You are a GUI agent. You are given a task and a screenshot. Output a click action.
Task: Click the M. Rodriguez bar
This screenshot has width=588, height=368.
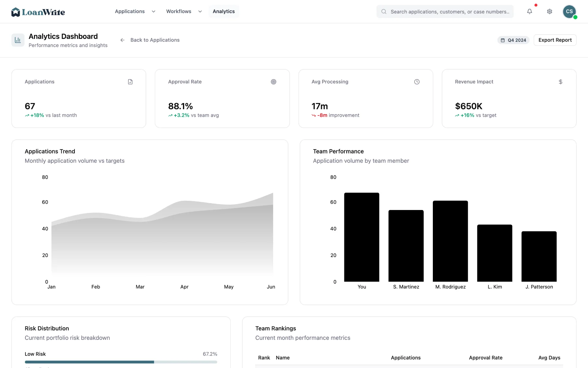tap(450, 241)
